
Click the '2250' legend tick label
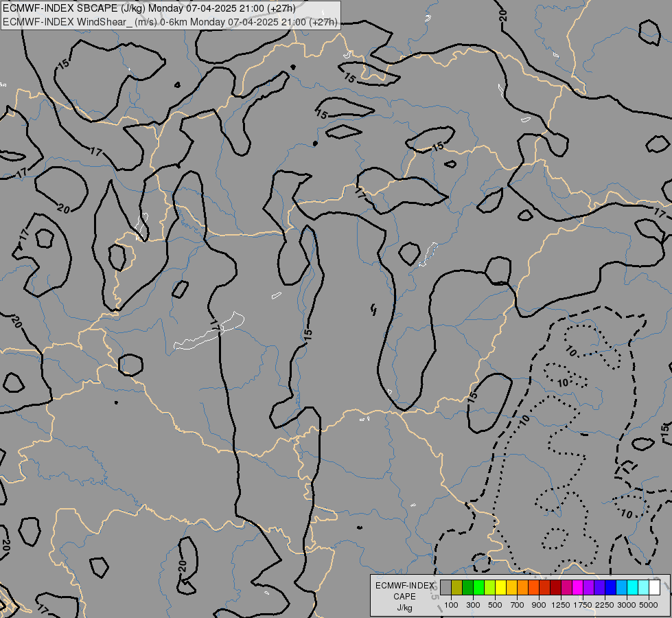pos(605,605)
